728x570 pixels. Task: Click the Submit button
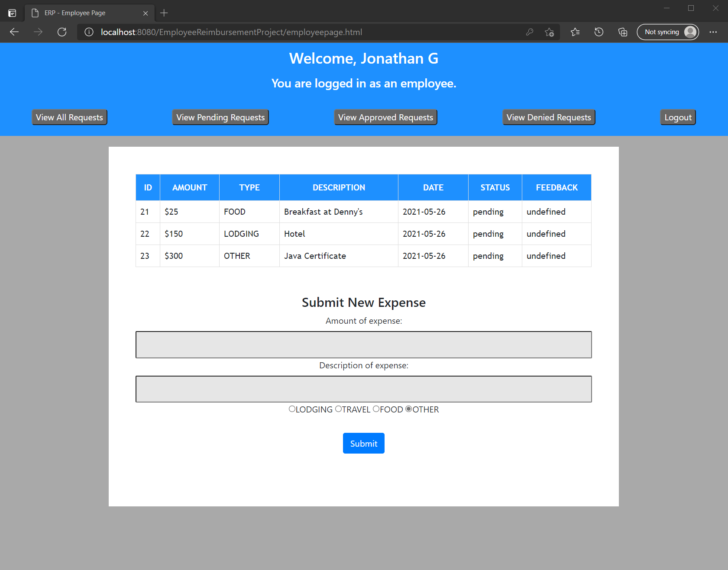(x=363, y=443)
